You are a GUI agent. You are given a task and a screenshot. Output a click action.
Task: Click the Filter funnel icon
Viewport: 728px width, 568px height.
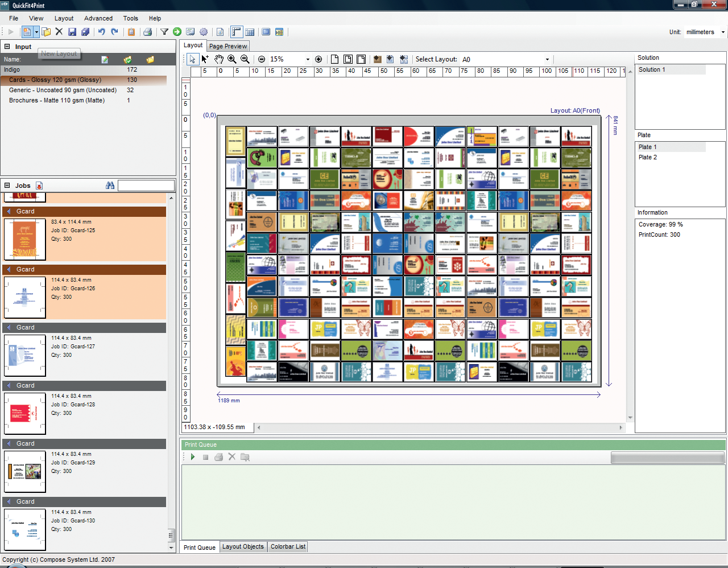[x=164, y=32]
